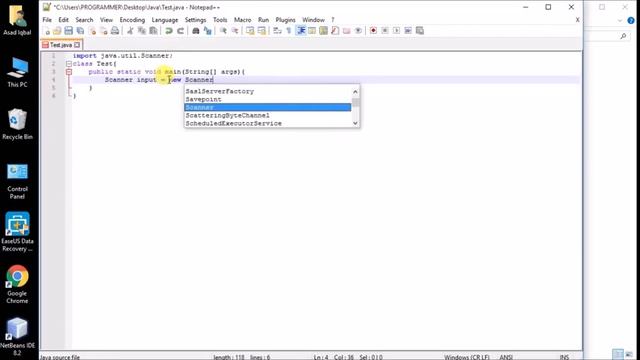Screen dimensions: 640x360
Task: Open the Settings menu
Action: 195,20
